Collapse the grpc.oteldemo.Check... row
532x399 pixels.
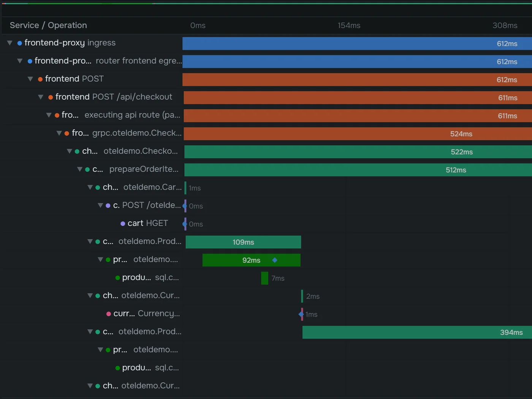[59, 133]
